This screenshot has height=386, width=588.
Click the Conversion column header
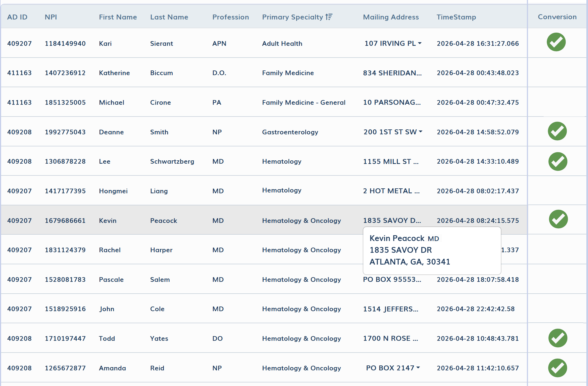coord(557,17)
